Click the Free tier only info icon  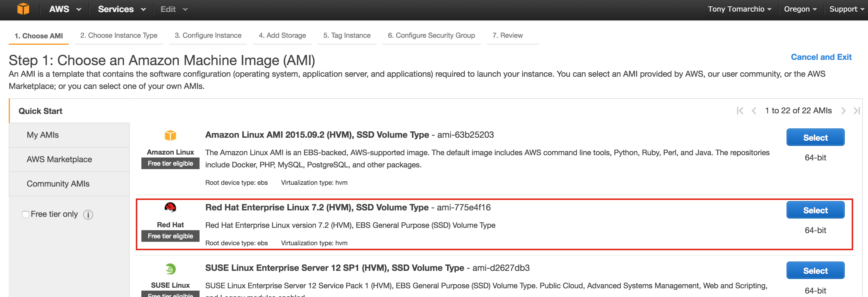pos(88,214)
